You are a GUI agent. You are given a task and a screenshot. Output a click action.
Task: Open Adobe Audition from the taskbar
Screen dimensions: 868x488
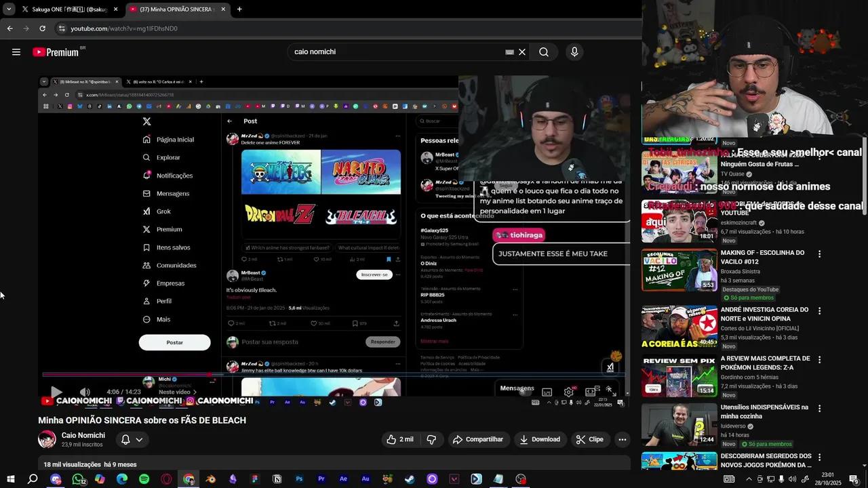click(366, 479)
